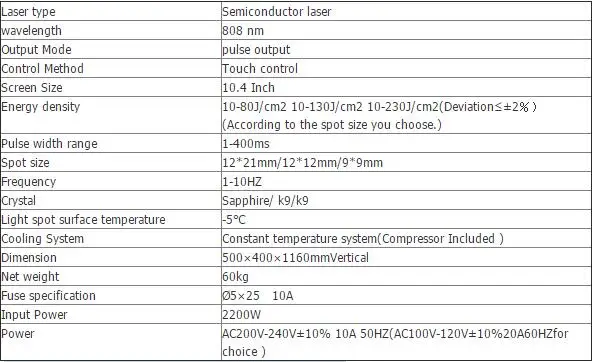
Task: Select the 'AC200V-240V±10%' power value text
Action: click(276, 334)
